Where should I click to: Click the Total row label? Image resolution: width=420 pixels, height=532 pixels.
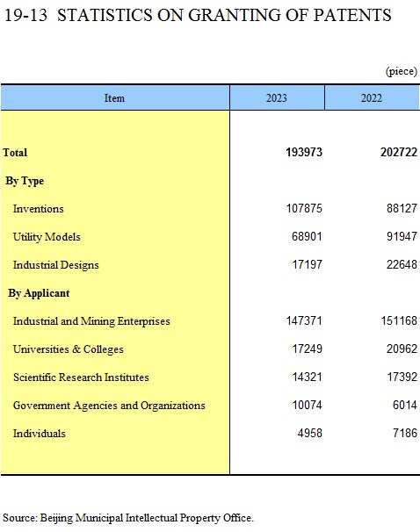pyautogui.click(x=15, y=153)
